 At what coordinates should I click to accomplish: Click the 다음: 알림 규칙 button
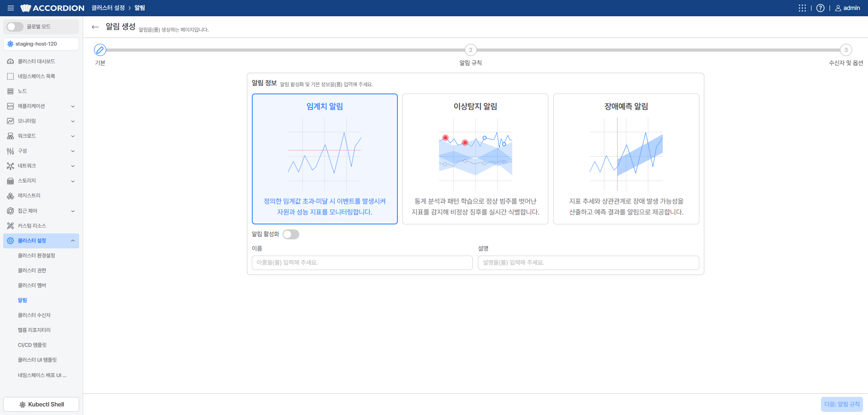point(842,404)
